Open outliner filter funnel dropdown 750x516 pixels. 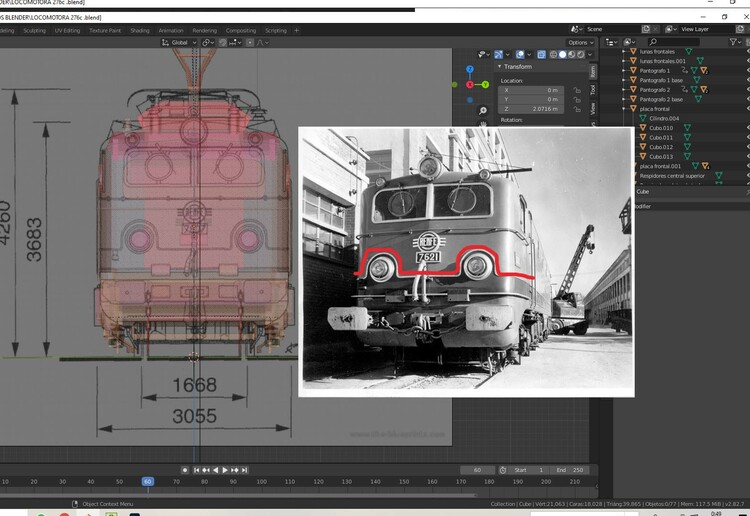[736, 42]
